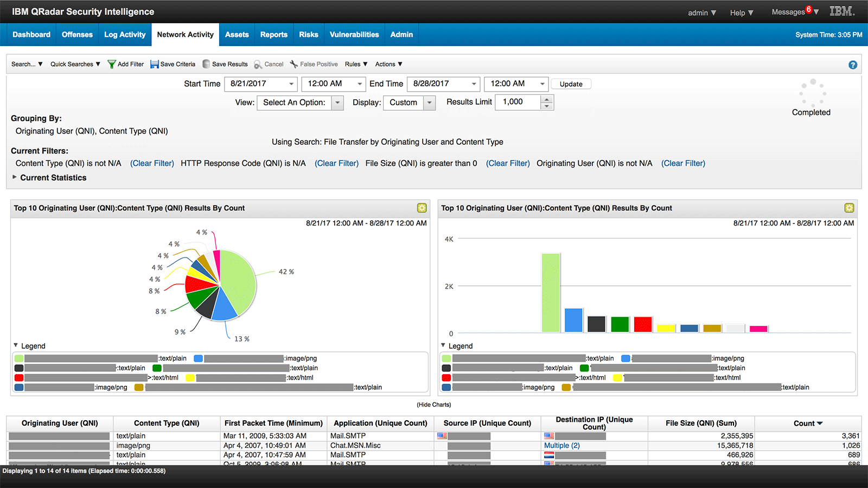Sort by Originating User (QNI) column header
Screen dimensions: 868x488
60,423
